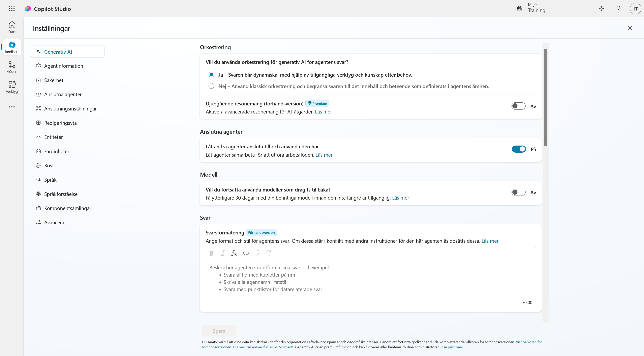Turn off the Anslutna agenter switch
Viewport: 644px width, 356px height.
click(x=519, y=149)
